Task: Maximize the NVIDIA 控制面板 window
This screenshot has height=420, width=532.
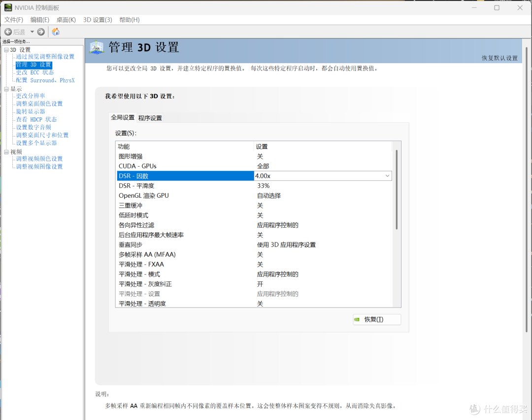Action: pyautogui.click(x=497, y=7)
